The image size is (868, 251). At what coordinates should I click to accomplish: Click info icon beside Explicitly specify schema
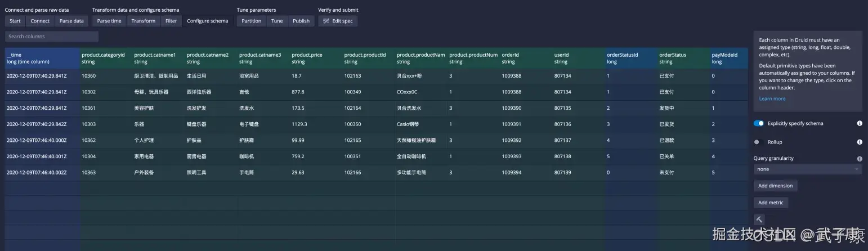[860, 123]
